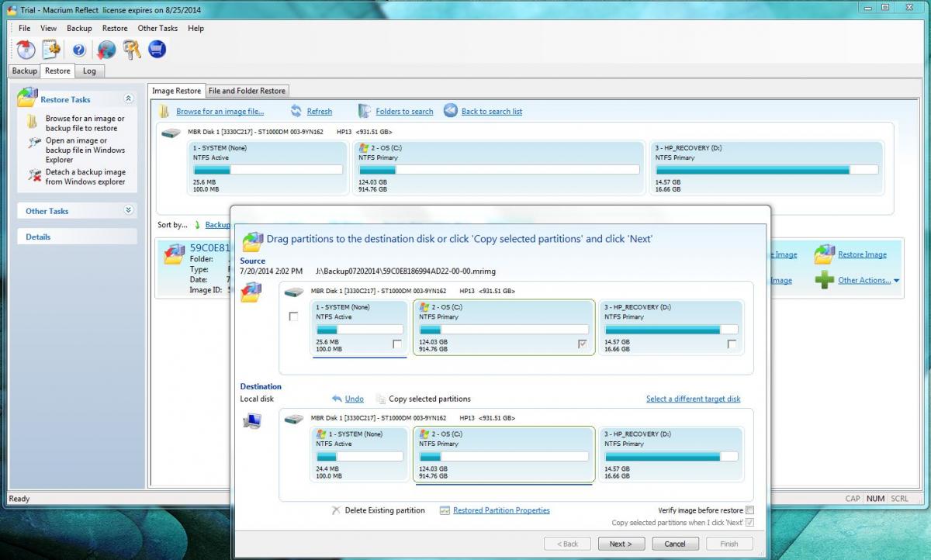Open the Backup menu
Viewport: 931px width, 560px height.
[79, 28]
